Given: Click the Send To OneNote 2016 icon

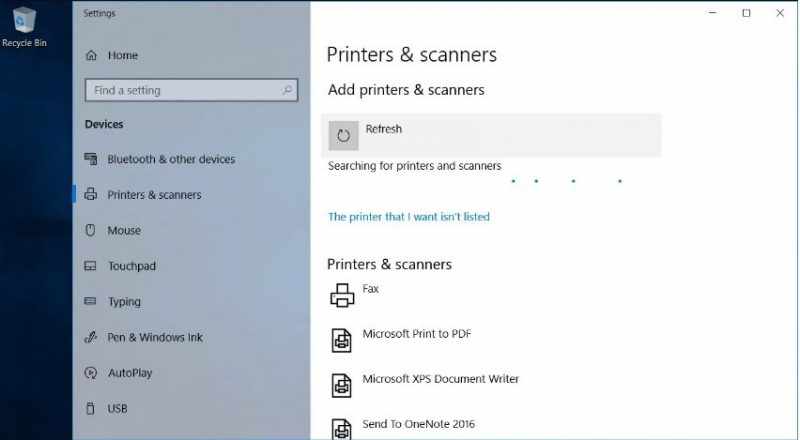Looking at the screenshot, I should coord(341,429).
